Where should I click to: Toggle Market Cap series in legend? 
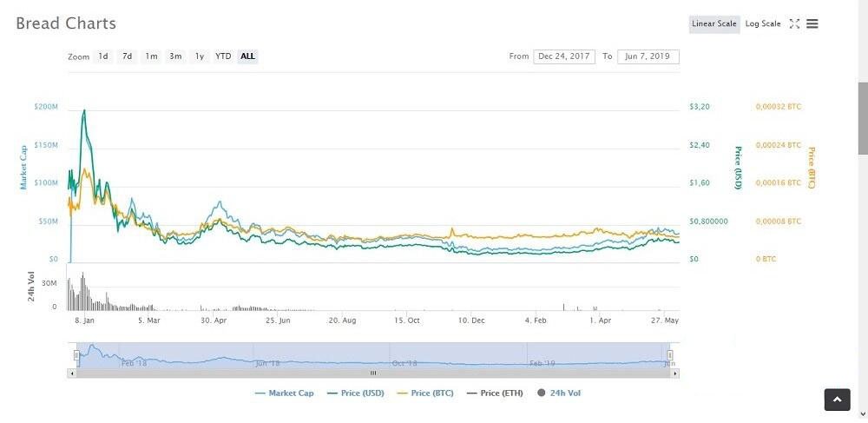(x=284, y=393)
